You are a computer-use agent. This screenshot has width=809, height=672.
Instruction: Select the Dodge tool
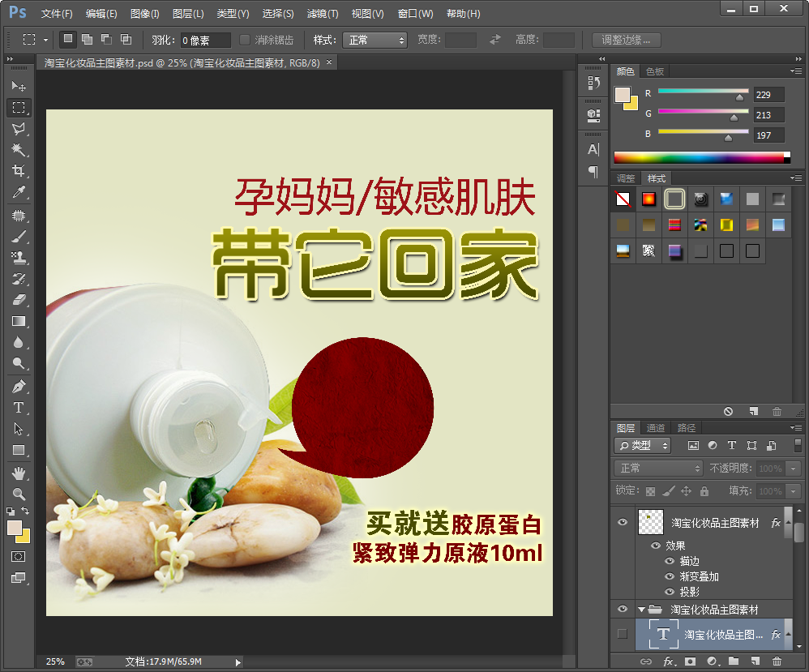pyautogui.click(x=19, y=363)
